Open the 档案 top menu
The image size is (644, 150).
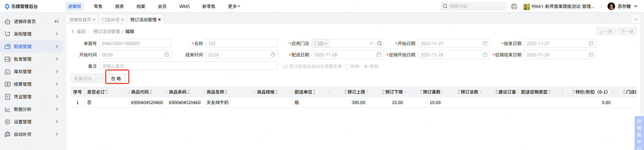(141, 6)
